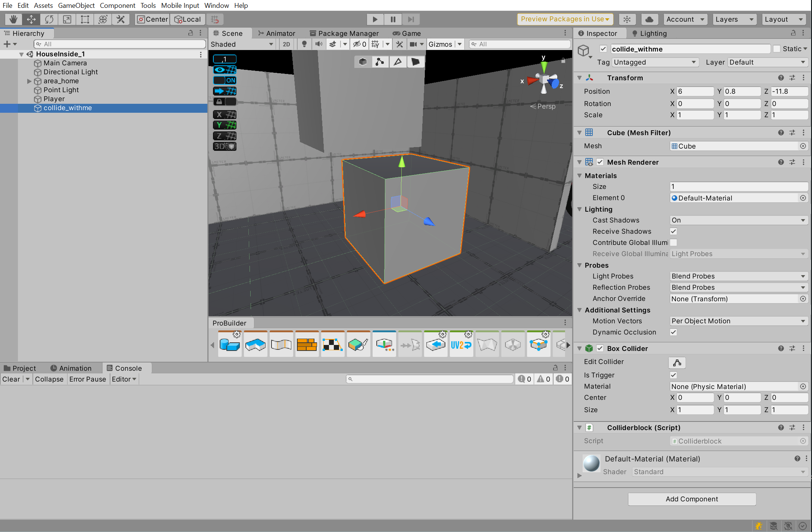Click the Edit Collider button icon

click(x=677, y=363)
